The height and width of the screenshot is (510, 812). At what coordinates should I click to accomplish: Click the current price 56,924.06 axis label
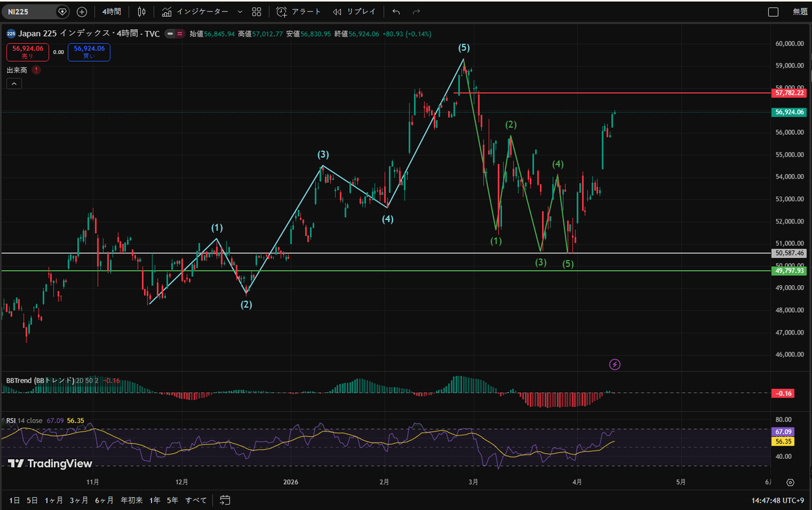tap(790, 112)
